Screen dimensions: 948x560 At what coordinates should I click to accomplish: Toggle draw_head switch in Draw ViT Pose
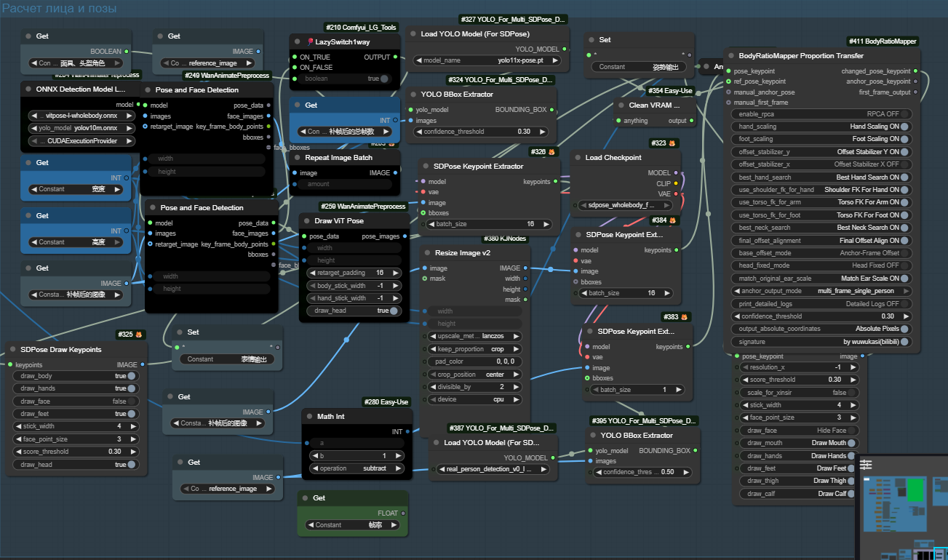(x=394, y=311)
